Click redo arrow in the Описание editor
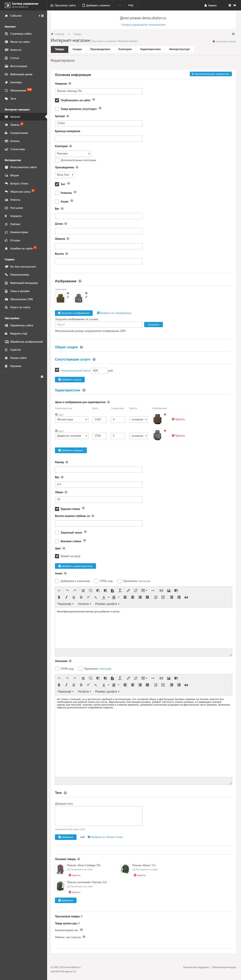Viewport: 241px width, 980px height. (75, 678)
